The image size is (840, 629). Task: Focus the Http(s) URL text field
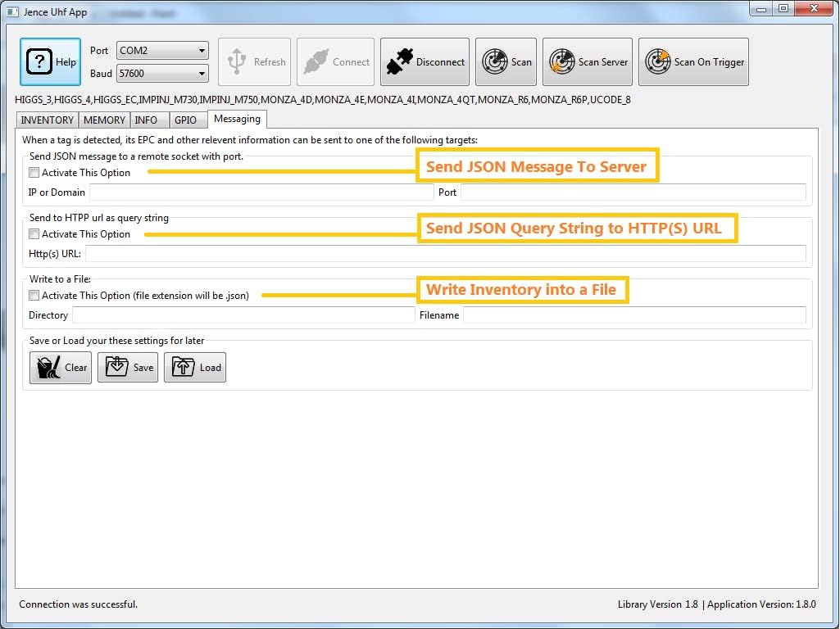coord(445,254)
